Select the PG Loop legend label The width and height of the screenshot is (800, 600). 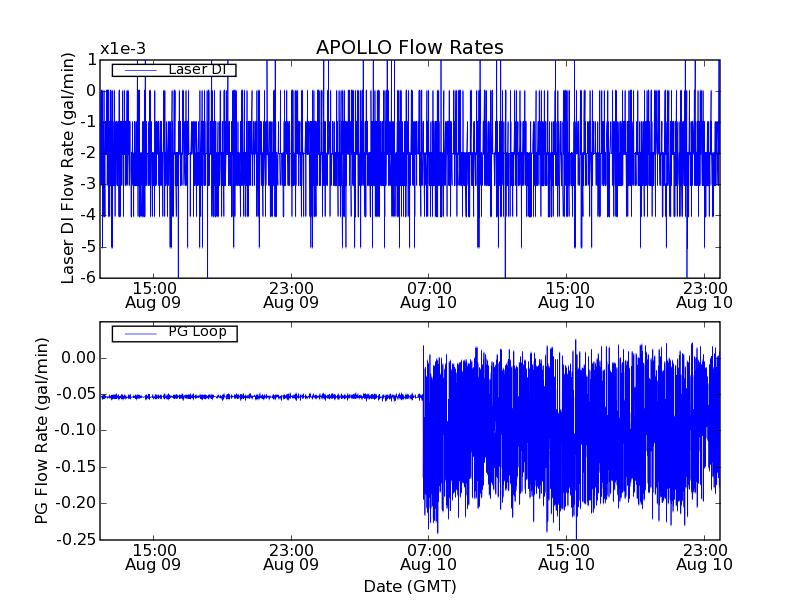coord(197,332)
